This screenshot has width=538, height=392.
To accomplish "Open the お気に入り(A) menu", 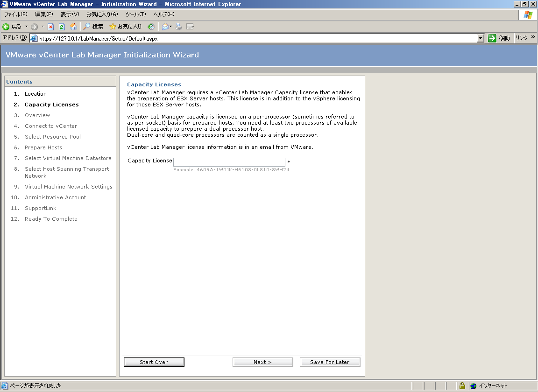I will click(x=102, y=14).
